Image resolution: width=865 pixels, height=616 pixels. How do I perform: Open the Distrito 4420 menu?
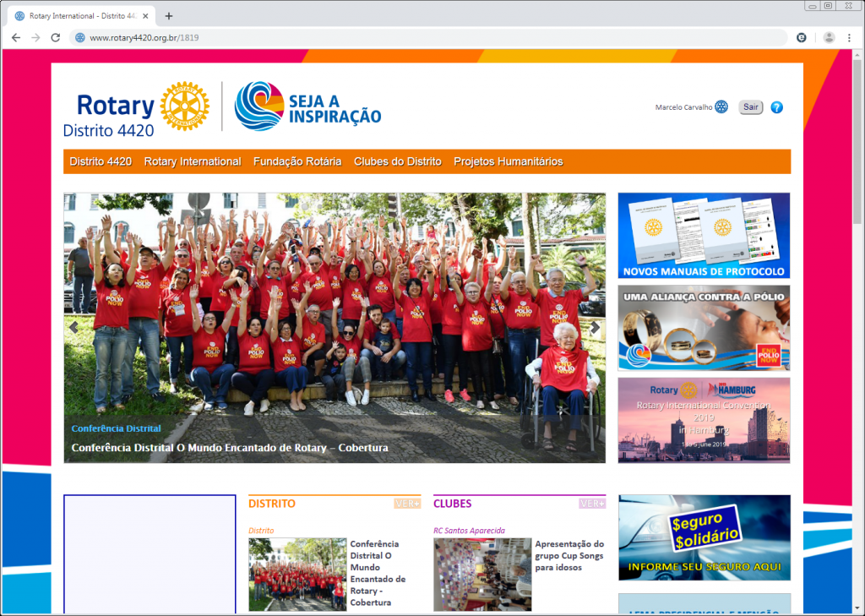click(101, 161)
